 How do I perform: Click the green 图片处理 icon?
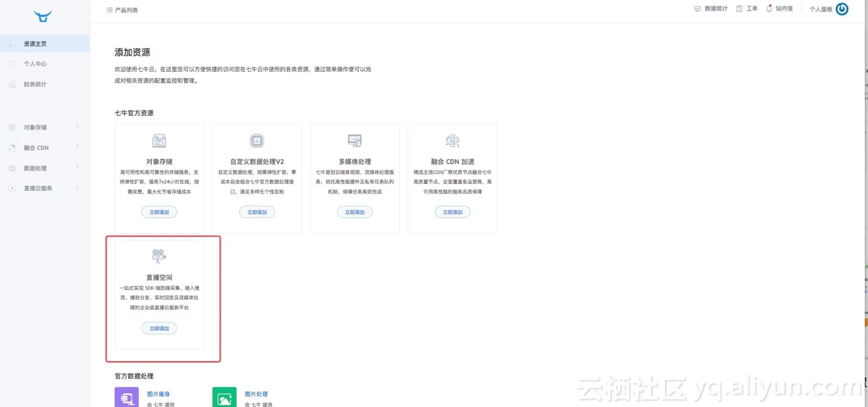[x=224, y=397]
